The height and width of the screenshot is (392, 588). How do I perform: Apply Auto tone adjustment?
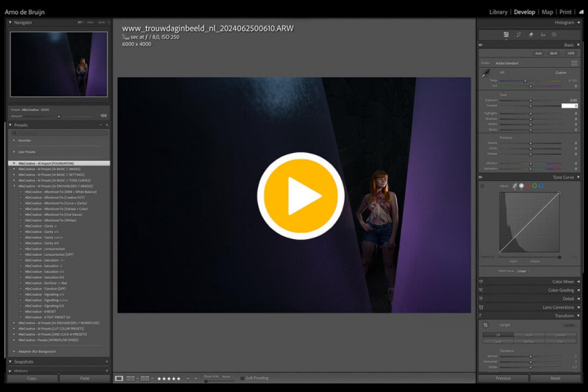(539, 53)
